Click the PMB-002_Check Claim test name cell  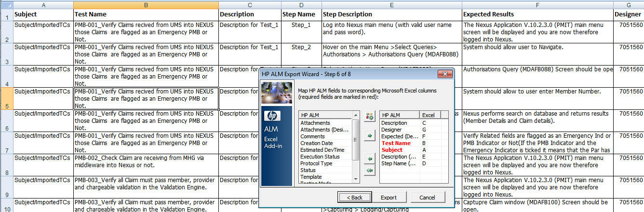point(146,165)
